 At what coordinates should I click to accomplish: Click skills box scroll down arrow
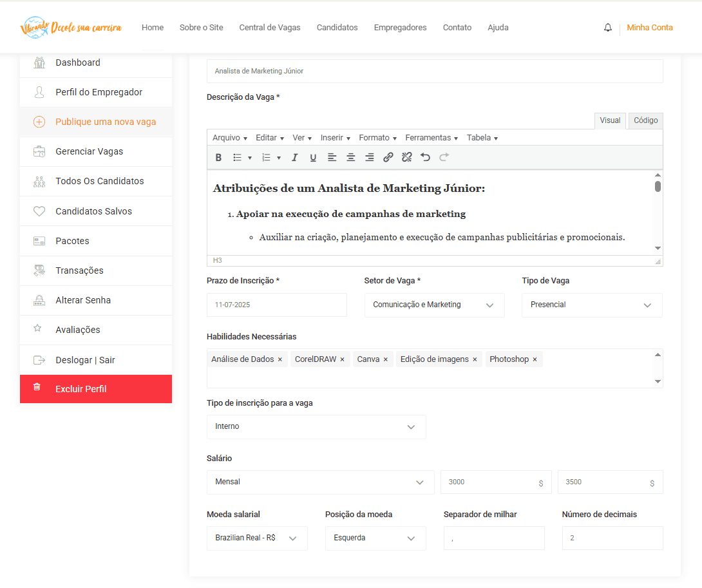(x=658, y=381)
